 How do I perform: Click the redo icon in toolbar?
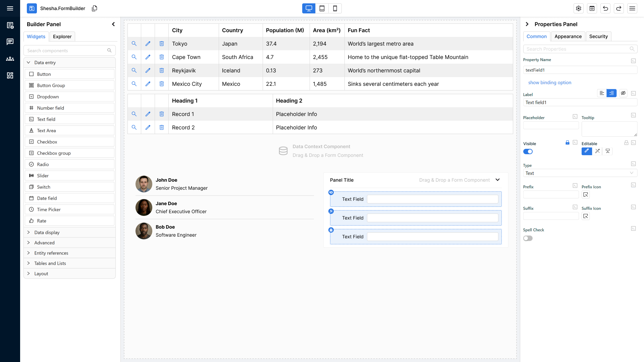click(619, 8)
